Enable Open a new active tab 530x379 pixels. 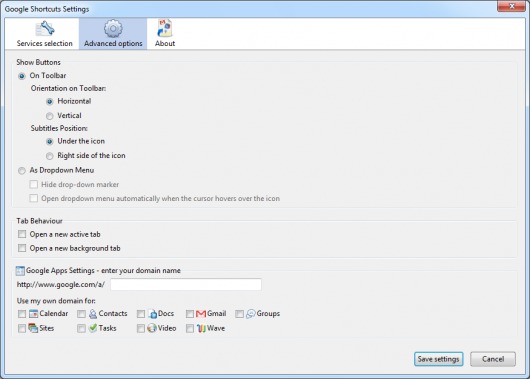pos(22,234)
